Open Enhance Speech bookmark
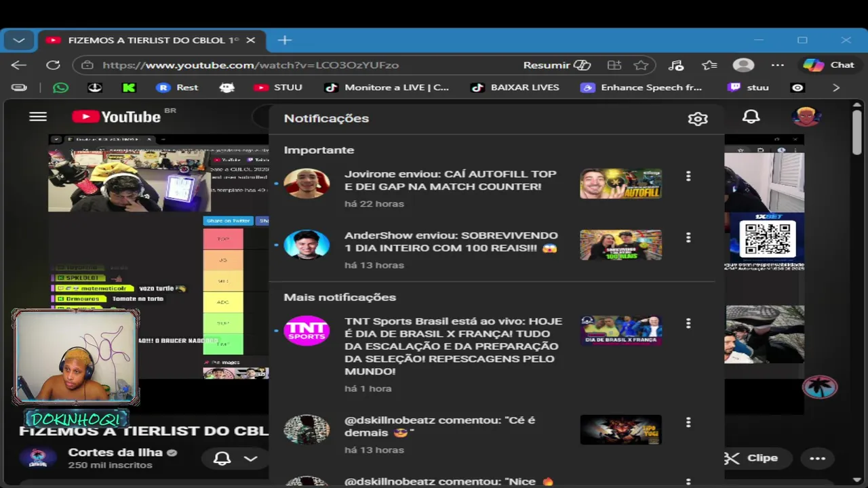The image size is (868, 488). (x=642, y=87)
